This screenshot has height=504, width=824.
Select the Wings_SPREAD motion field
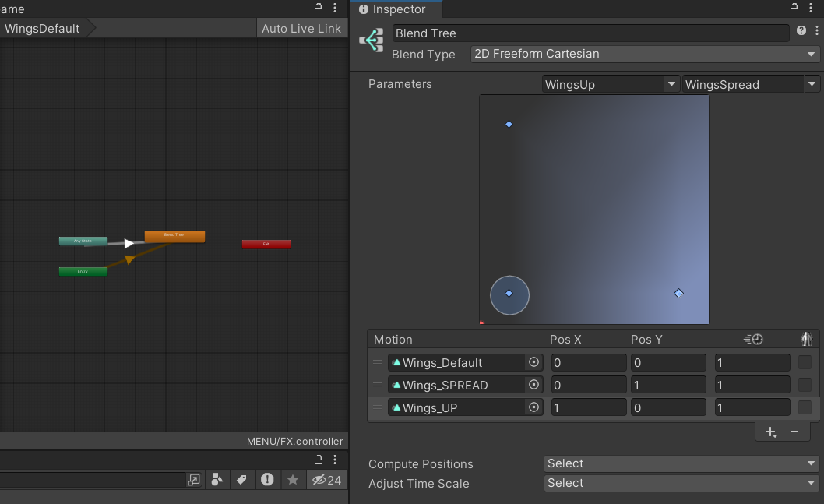tap(458, 386)
